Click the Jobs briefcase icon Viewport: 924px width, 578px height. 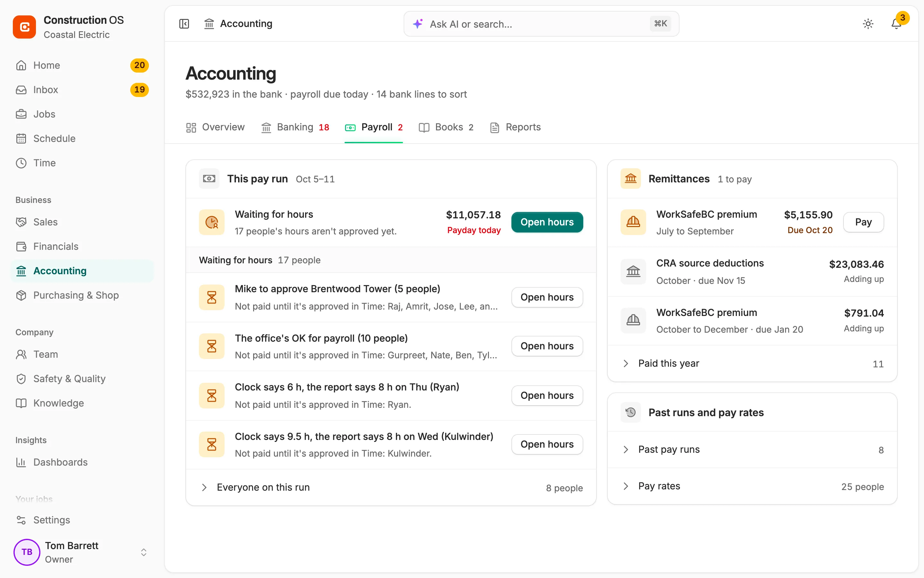21,114
